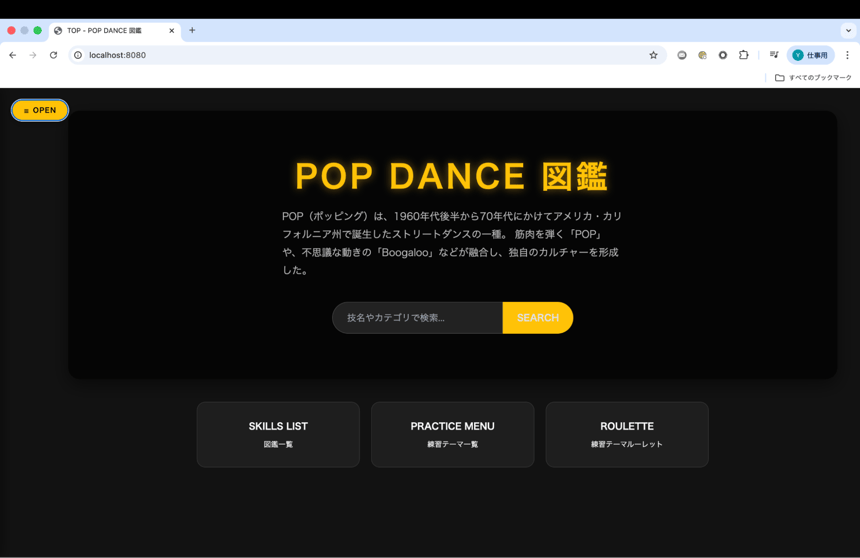
Task: Expand the tab search dropdown arrow
Action: (848, 31)
